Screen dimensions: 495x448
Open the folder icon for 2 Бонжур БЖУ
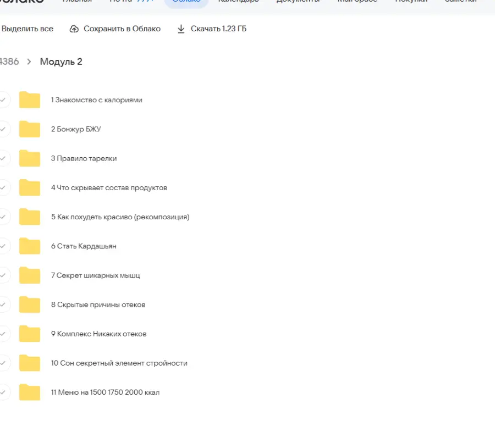pyautogui.click(x=30, y=129)
